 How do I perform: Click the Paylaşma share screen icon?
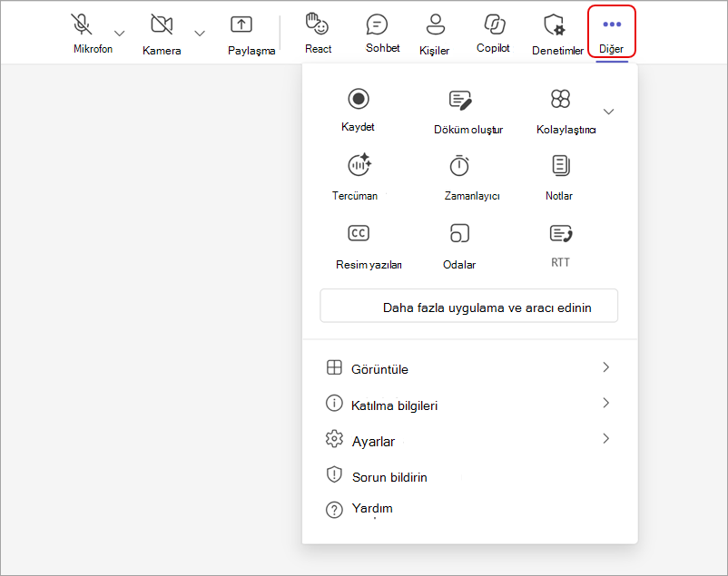click(x=241, y=24)
